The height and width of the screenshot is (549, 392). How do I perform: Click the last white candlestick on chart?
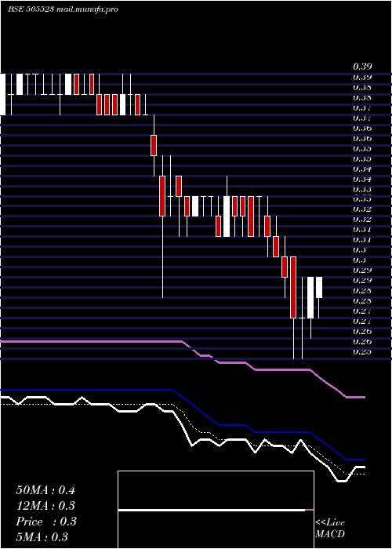[x=319, y=288]
